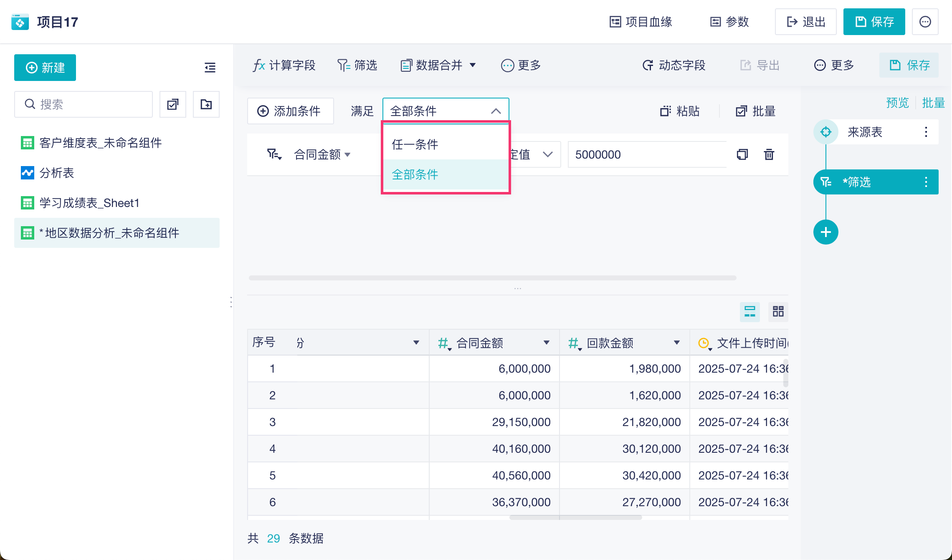The width and height of the screenshot is (952, 560).
Task: Click the horizontal scrollbar under the filter area
Action: (x=492, y=278)
